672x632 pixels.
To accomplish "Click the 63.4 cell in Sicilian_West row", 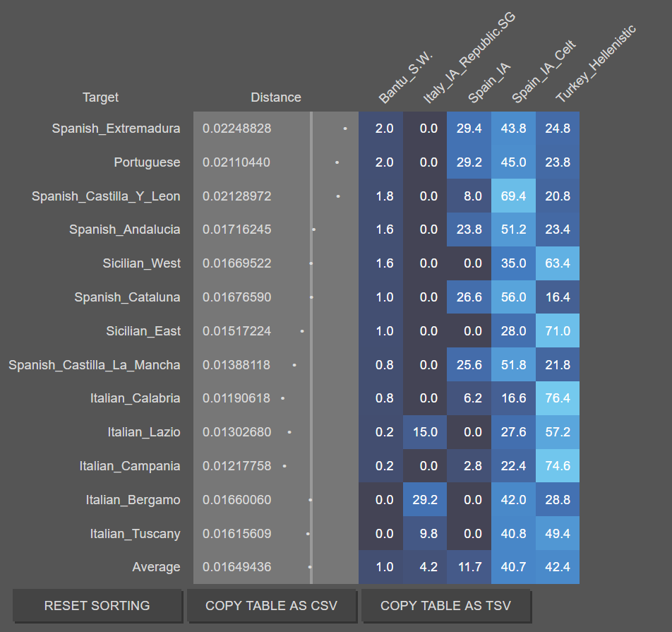I will point(558,263).
